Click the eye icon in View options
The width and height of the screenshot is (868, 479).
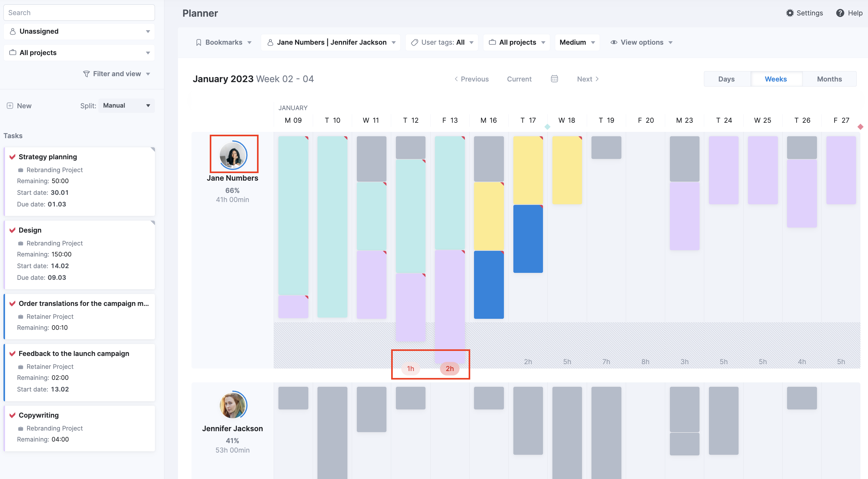tap(614, 42)
